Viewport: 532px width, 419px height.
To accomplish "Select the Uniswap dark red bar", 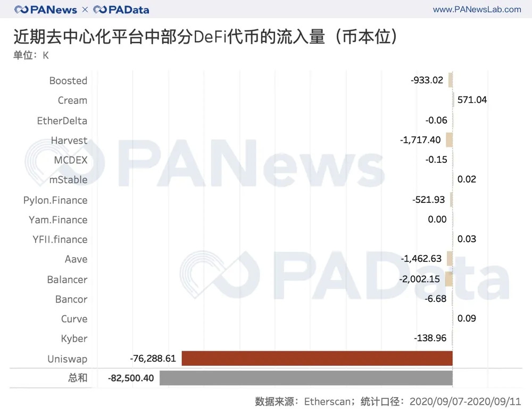I will coord(317,358).
